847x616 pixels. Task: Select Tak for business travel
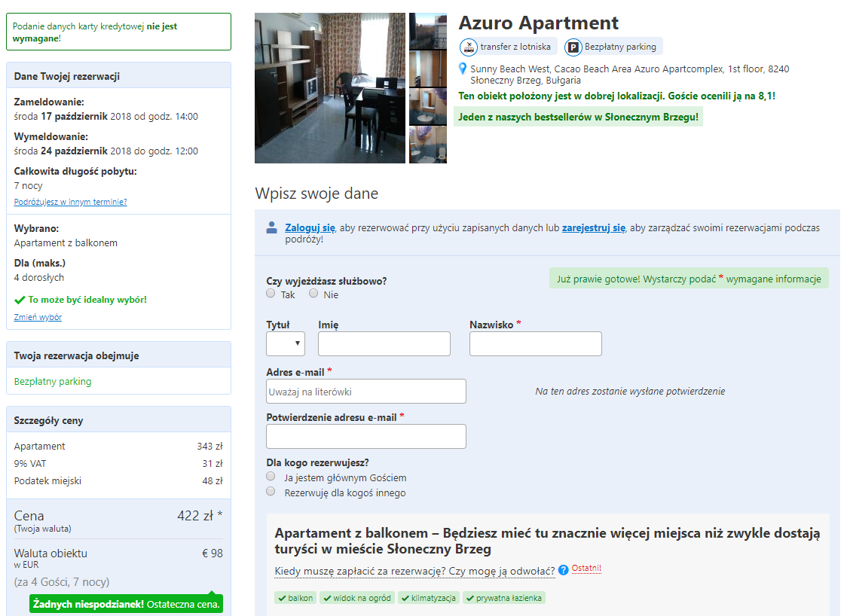click(271, 293)
